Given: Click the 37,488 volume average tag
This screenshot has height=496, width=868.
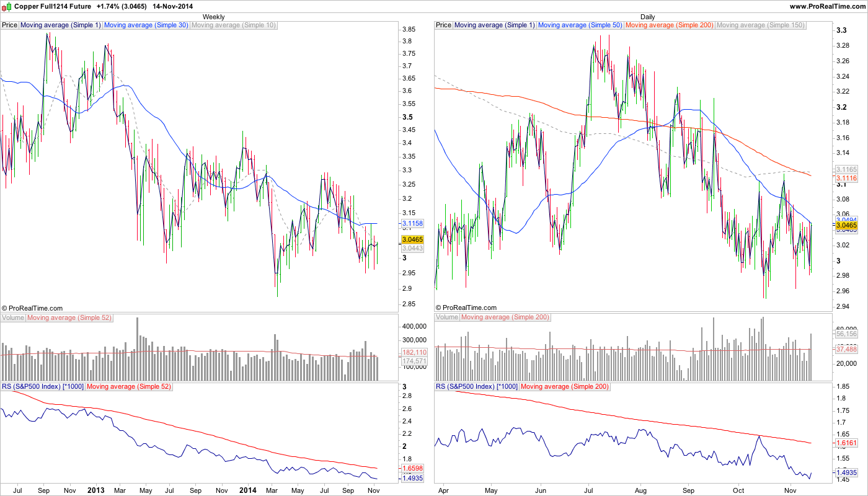Looking at the screenshot, I should (x=846, y=350).
